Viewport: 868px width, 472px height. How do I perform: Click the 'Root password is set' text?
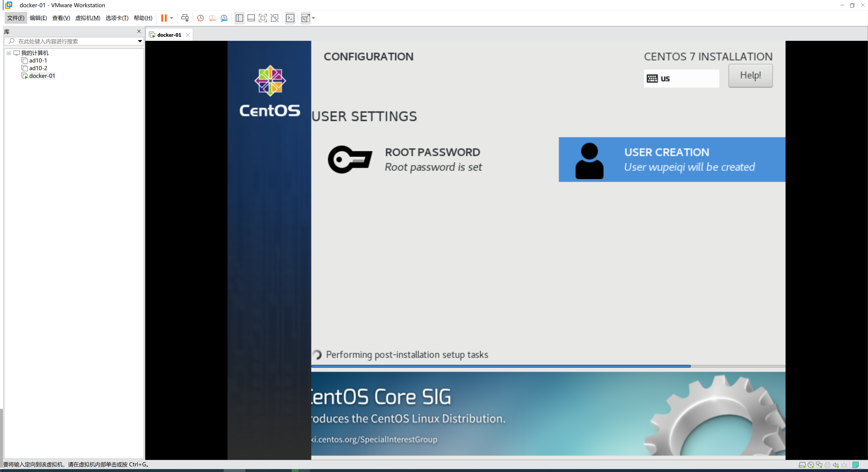433,167
